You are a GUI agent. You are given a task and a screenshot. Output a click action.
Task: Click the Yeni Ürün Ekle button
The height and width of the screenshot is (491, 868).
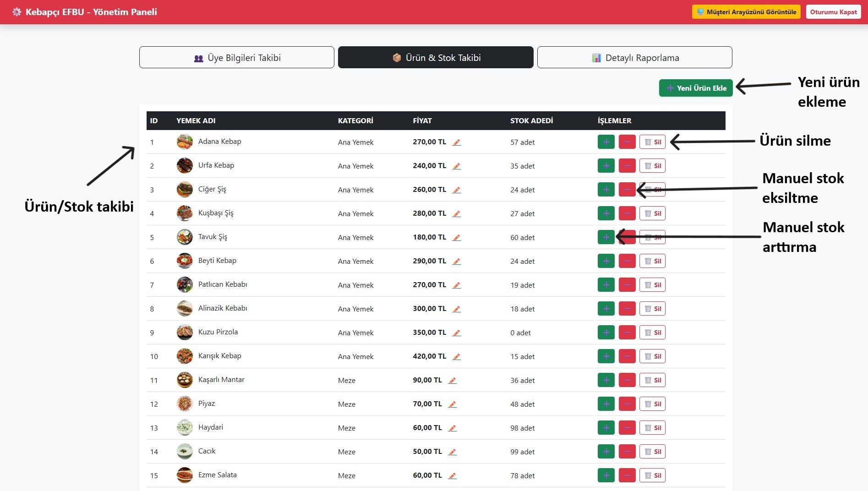tap(696, 88)
